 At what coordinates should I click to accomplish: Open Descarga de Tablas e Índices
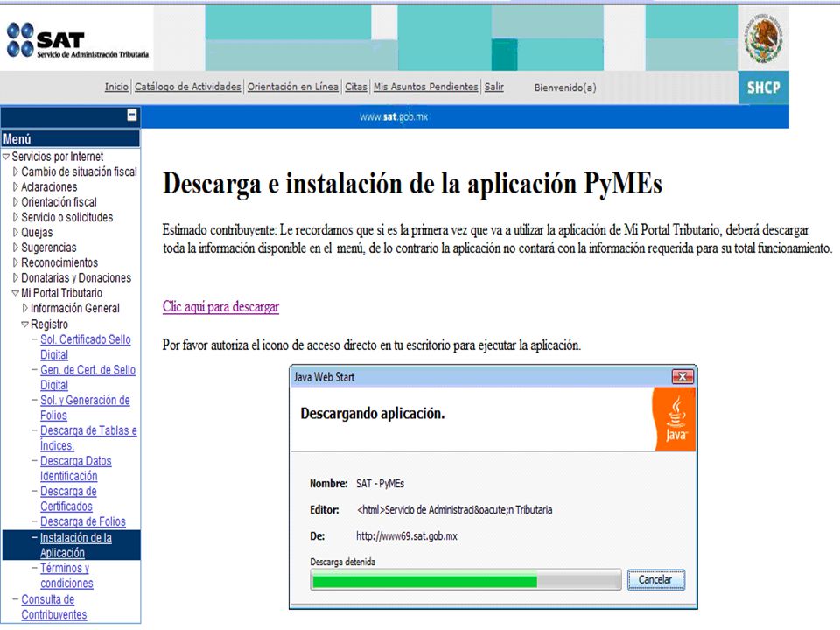coord(88,438)
